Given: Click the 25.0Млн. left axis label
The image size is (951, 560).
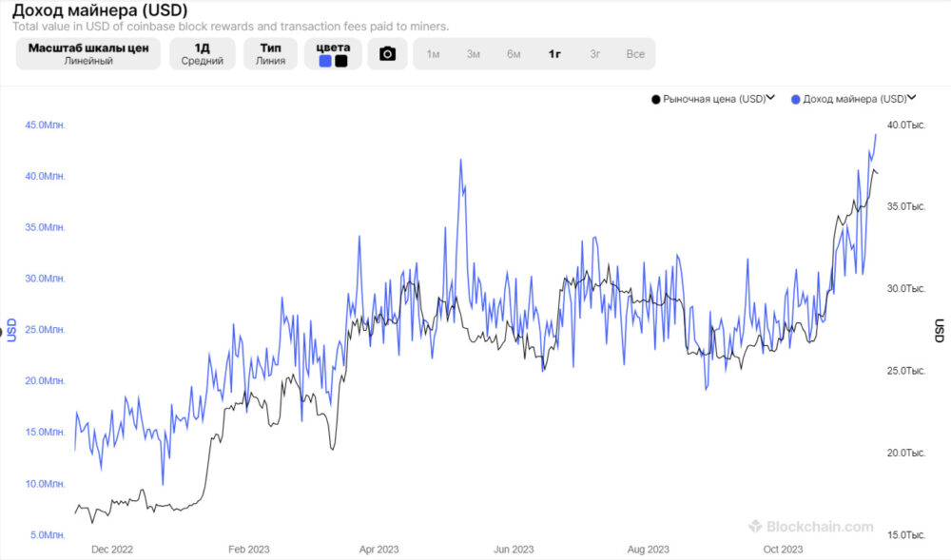Looking at the screenshot, I should [45, 330].
